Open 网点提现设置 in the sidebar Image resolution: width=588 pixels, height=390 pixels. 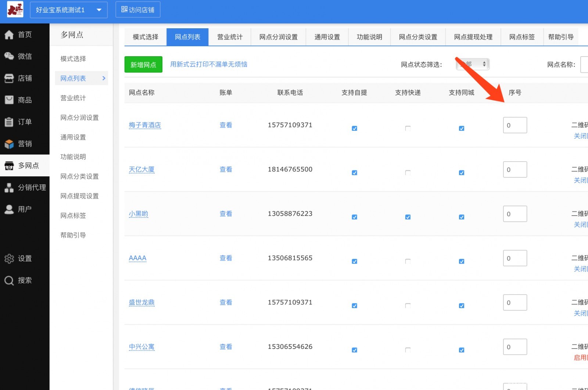pyautogui.click(x=79, y=196)
